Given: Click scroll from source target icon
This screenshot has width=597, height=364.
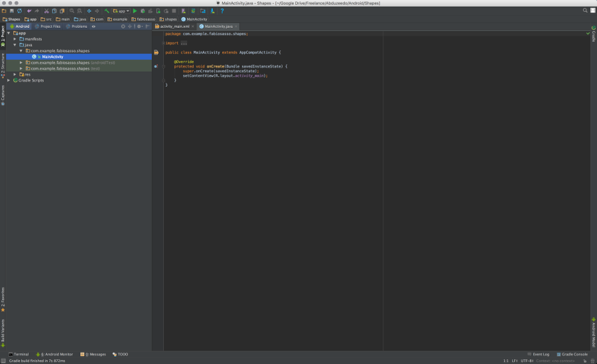Looking at the screenshot, I should tap(123, 27).
